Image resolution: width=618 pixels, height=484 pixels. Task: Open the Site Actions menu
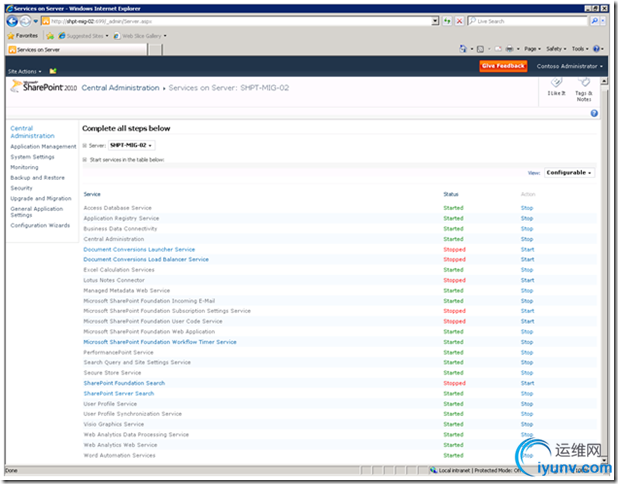click(x=24, y=71)
